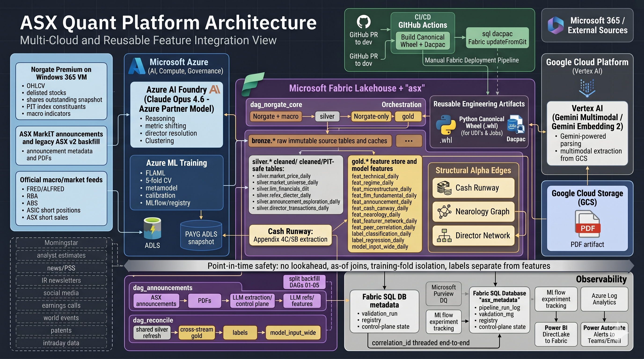
Task: Click the Nearology Graph card
Action: [x=473, y=212]
